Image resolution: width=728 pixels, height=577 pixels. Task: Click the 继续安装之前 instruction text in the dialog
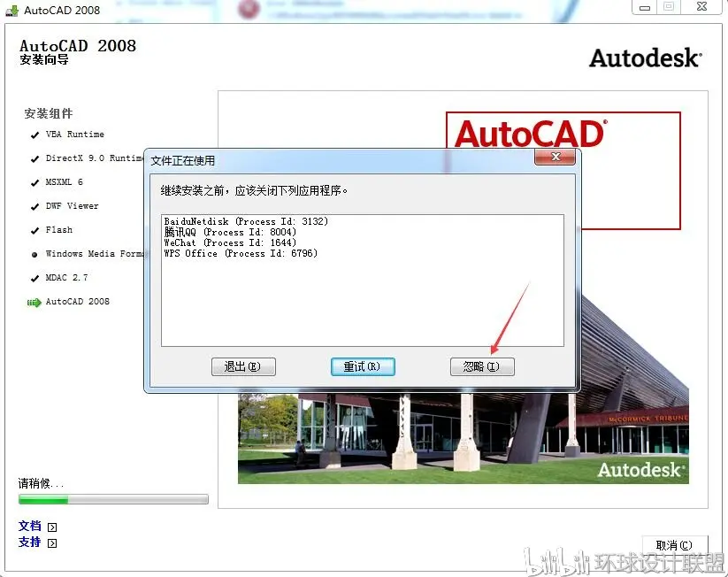(x=254, y=190)
